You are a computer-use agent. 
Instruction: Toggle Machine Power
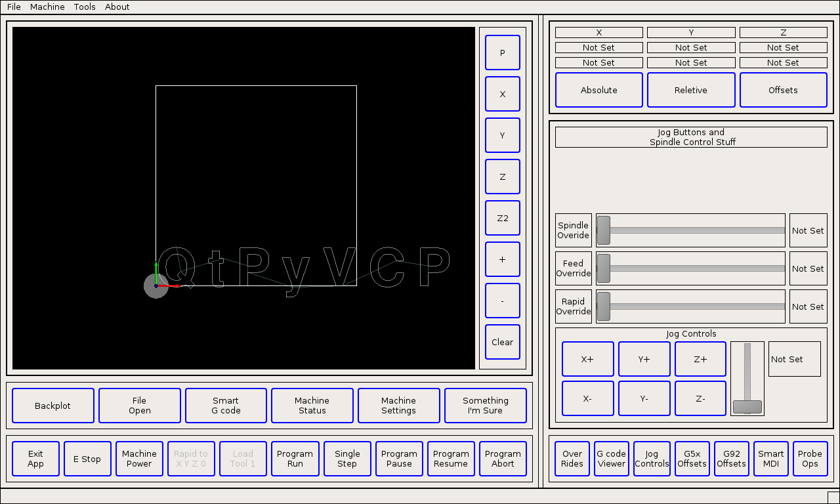click(140, 459)
